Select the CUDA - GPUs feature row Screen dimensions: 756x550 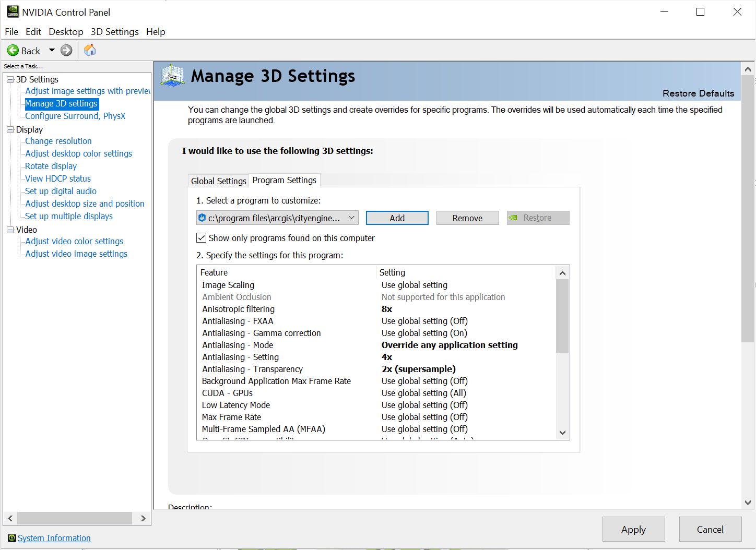[376, 393]
